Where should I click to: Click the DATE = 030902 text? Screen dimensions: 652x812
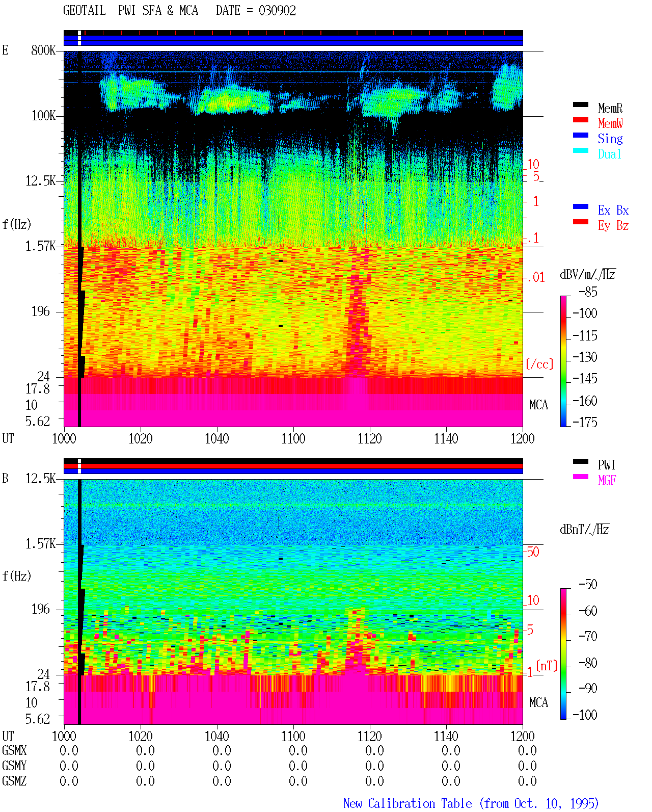point(256,10)
